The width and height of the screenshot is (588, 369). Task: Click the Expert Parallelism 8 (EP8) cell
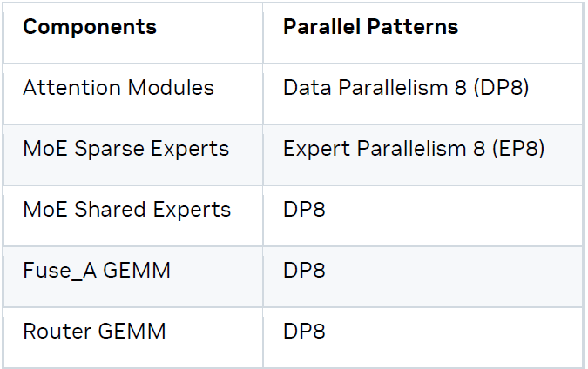coord(414,149)
